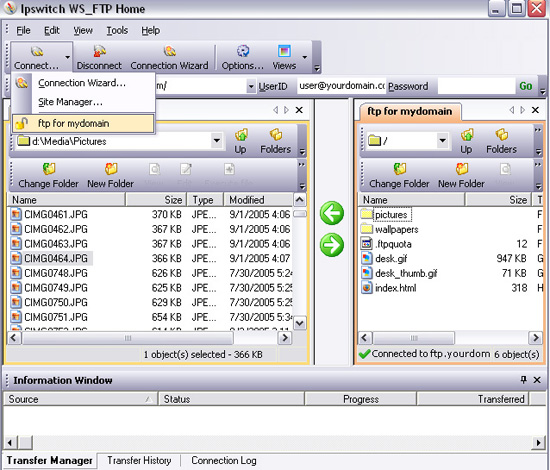
Task: Expand the Connect button dropdown arrow
Action: [x=67, y=57]
